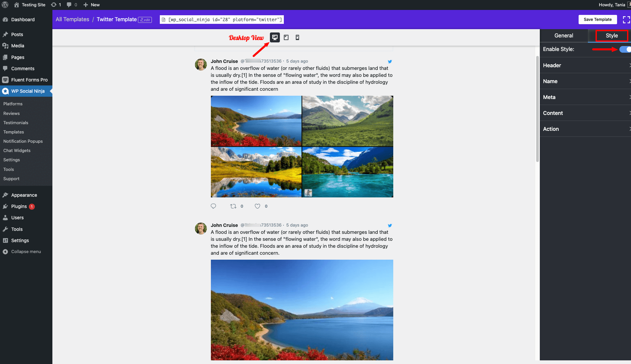Switch to tablet preview view
Image resolution: width=631 pixels, height=364 pixels.
pyautogui.click(x=286, y=37)
